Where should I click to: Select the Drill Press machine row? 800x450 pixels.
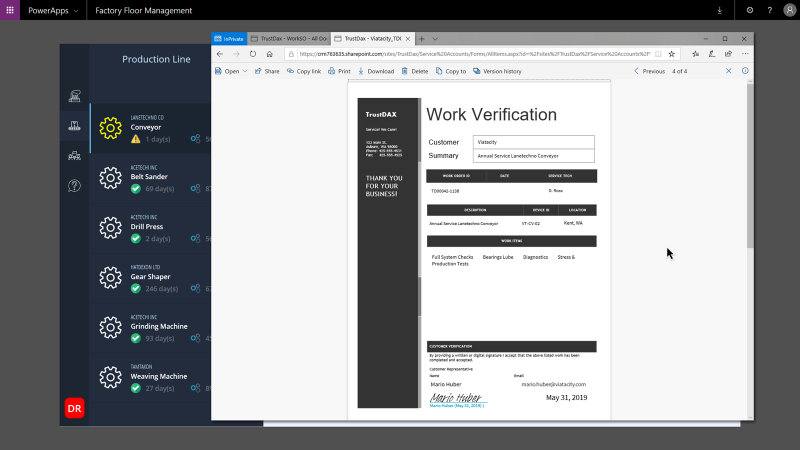click(151, 228)
